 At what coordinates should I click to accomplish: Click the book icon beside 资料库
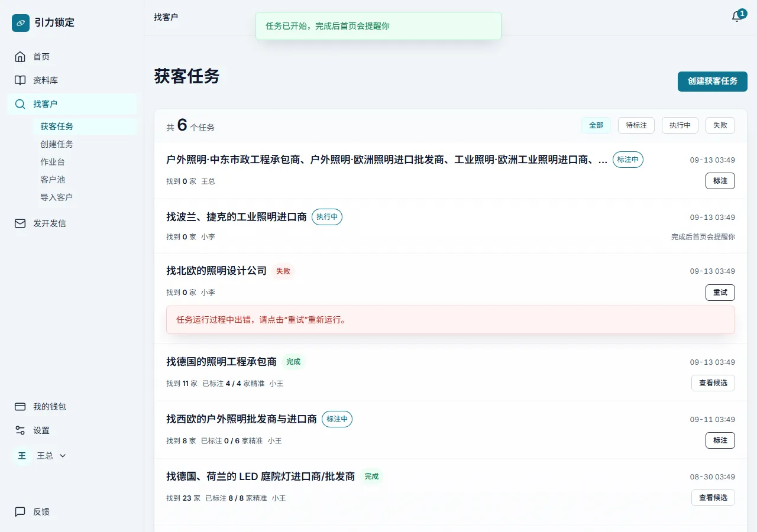click(20, 80)
